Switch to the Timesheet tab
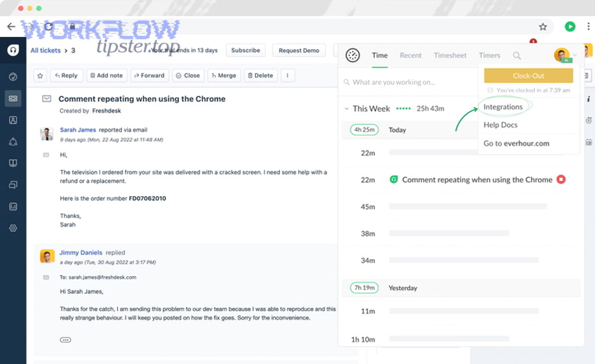The width and height of the screenshot is (595, 364). tap(450, 55)
